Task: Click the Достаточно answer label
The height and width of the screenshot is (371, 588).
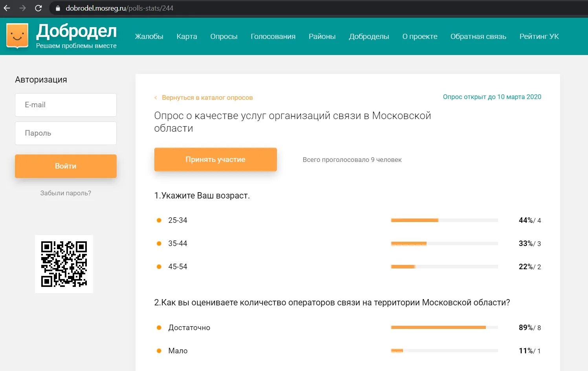Action: point(189,327)
